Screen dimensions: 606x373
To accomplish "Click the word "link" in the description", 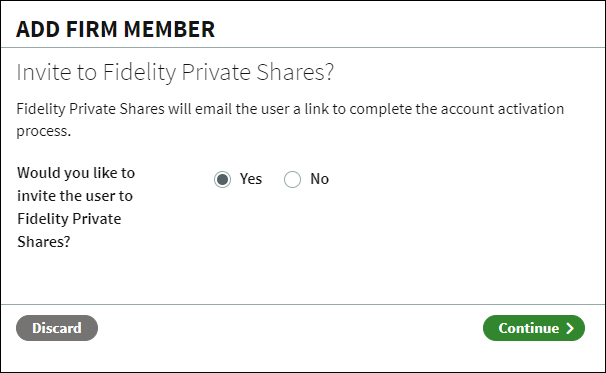I will coord(317,109).
